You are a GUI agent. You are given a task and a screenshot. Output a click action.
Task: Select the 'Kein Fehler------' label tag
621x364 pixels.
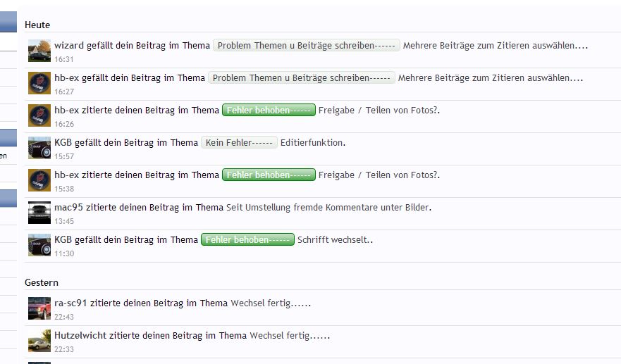coord(239,143)
